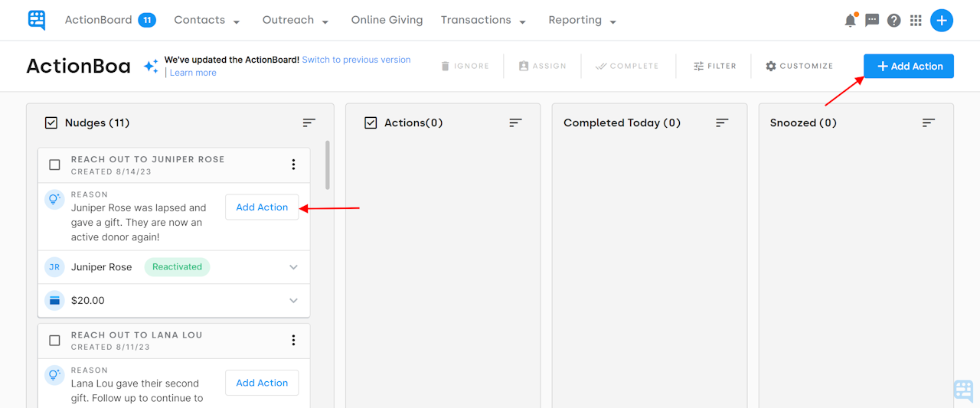Viewport: 980px width, 408px height.
Task: Expand the Juniper Rose constituent row chevron
Action: point(293,267)
